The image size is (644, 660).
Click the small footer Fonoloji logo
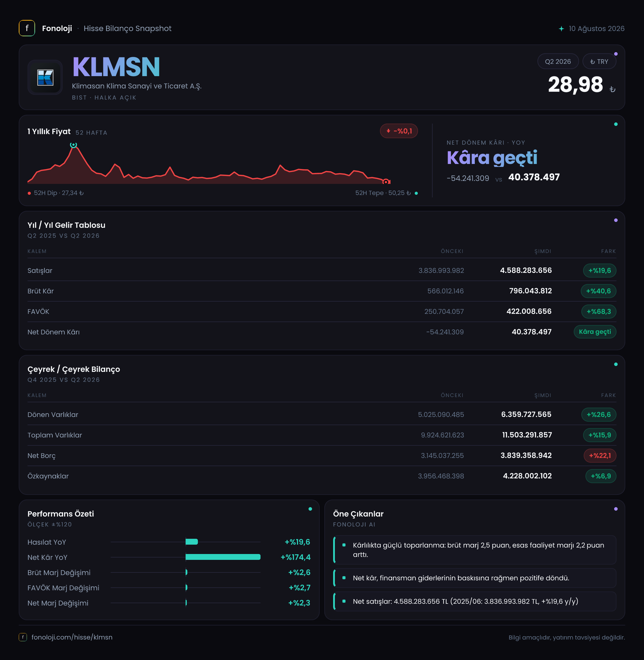pyautogui.click(x=23, y=637)
